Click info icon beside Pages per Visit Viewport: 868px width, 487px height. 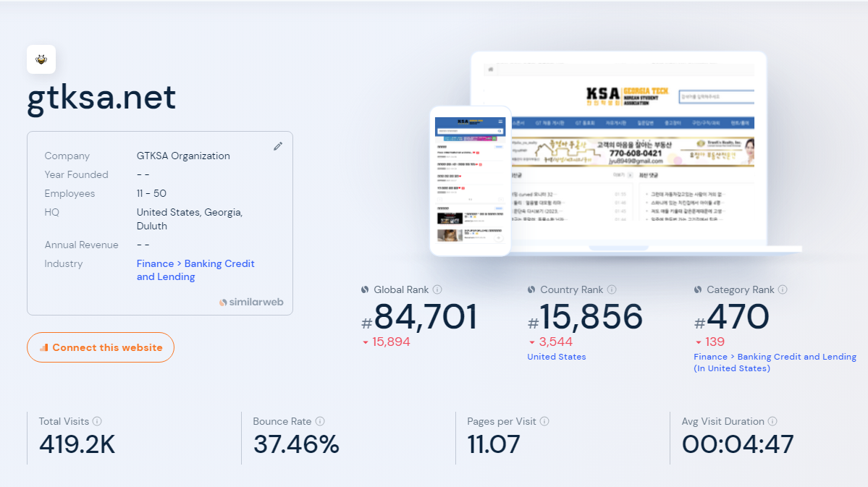[544, 421]
